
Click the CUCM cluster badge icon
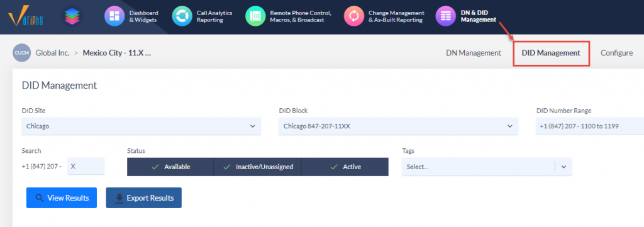[22, 53]
